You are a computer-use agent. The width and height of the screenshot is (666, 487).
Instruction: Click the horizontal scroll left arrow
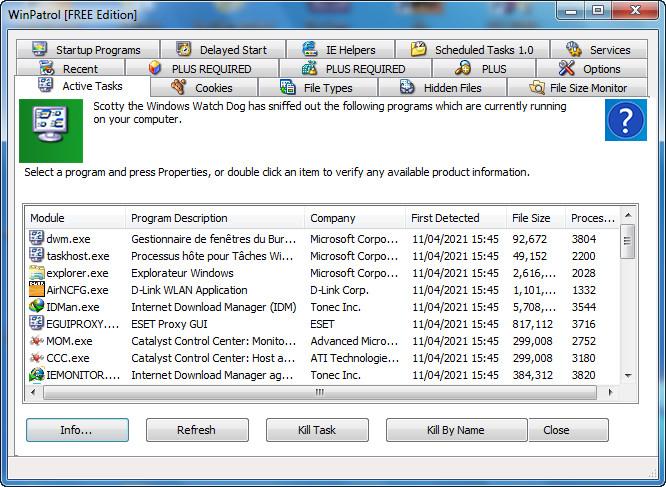coord(34,392)
